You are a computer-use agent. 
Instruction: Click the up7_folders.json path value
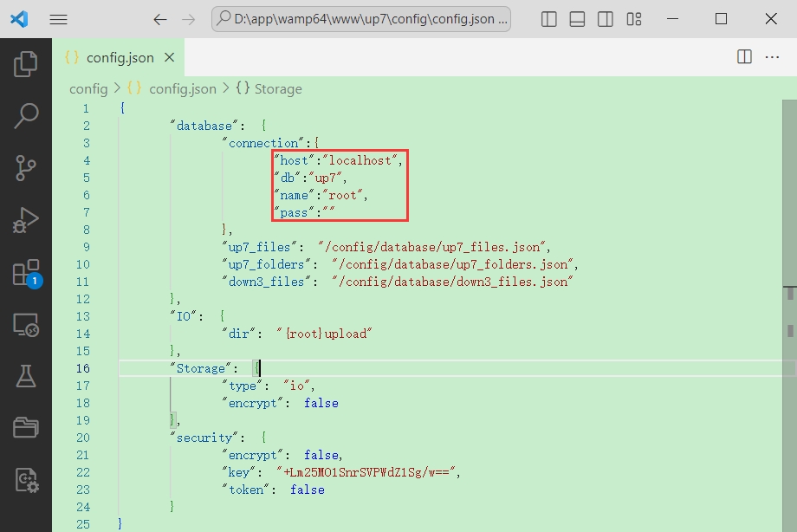point(453,264)
